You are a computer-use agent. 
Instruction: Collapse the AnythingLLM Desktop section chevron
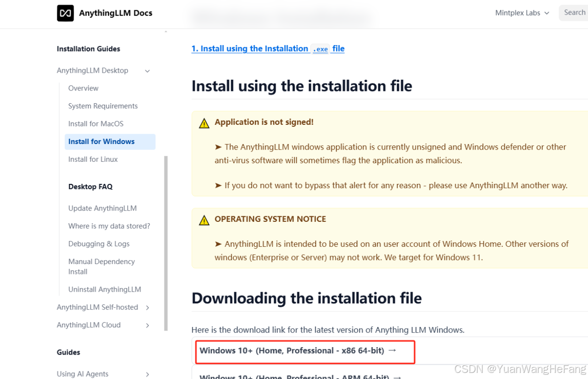[x=147, y=71]
